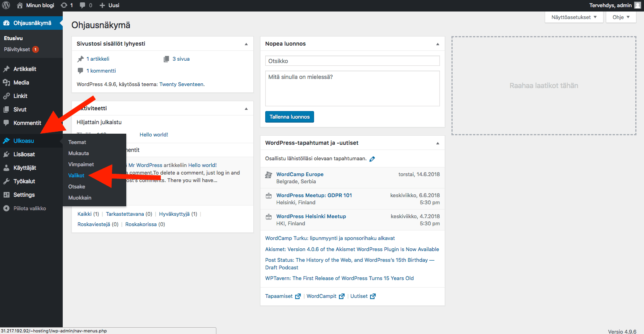Click the Media icon in sidebar
Viewport: 644px width, 334px height.
pos(6,83)
